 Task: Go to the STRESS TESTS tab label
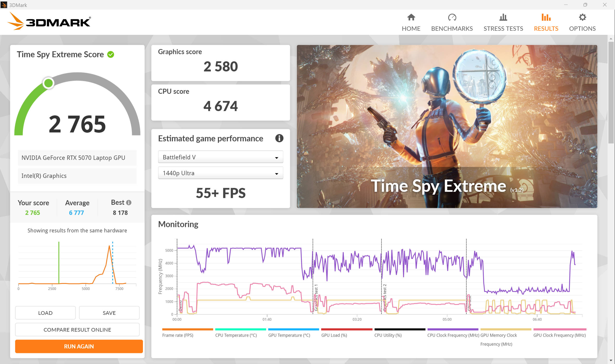click(503, 28)
